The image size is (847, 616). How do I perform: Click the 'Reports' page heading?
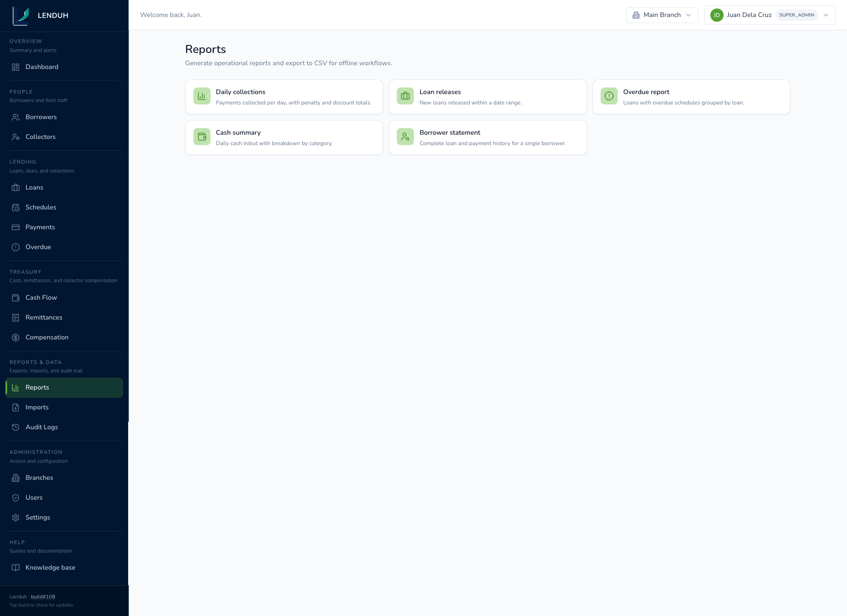coord(206,49)
